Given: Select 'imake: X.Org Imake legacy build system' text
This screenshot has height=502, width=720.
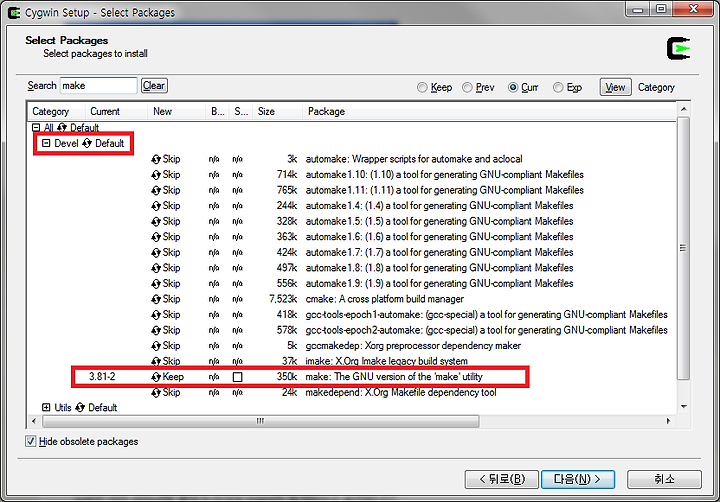Looking at the screenshot, I should (387, 361).
